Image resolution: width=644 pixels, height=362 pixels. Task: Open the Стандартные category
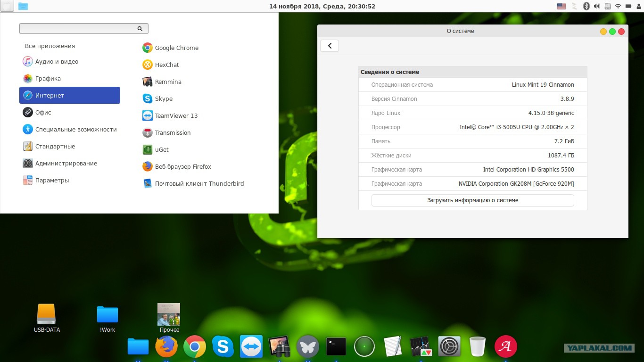coord(70,147)
